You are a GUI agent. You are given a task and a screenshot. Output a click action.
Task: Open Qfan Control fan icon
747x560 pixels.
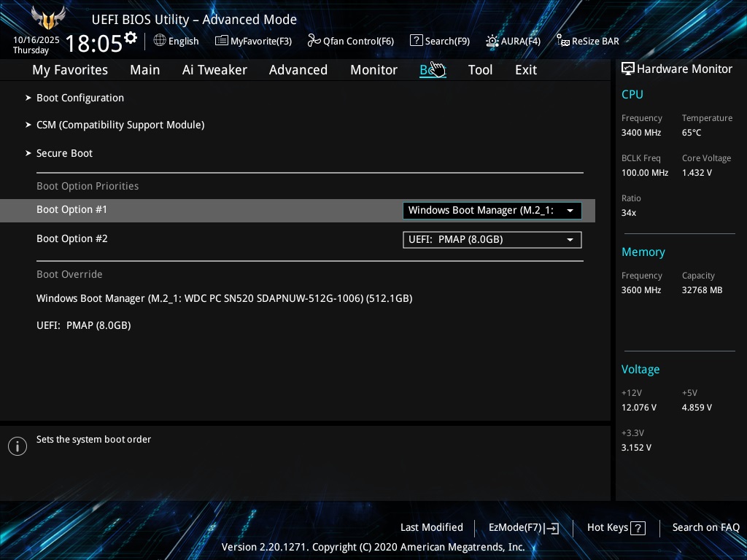point(314,41)
